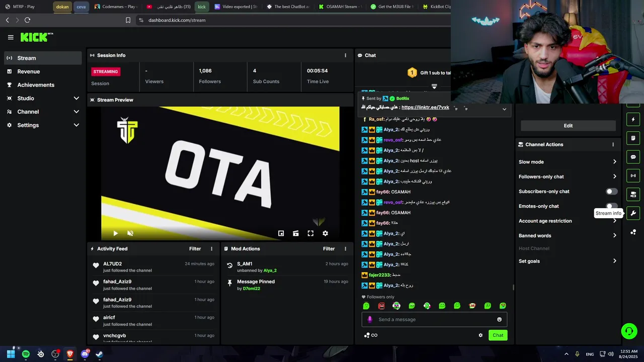The height and width of the screenshot is (362, 644).
Task: Click AL7UD2 in Activity Feed
Action: click(113, 264)
